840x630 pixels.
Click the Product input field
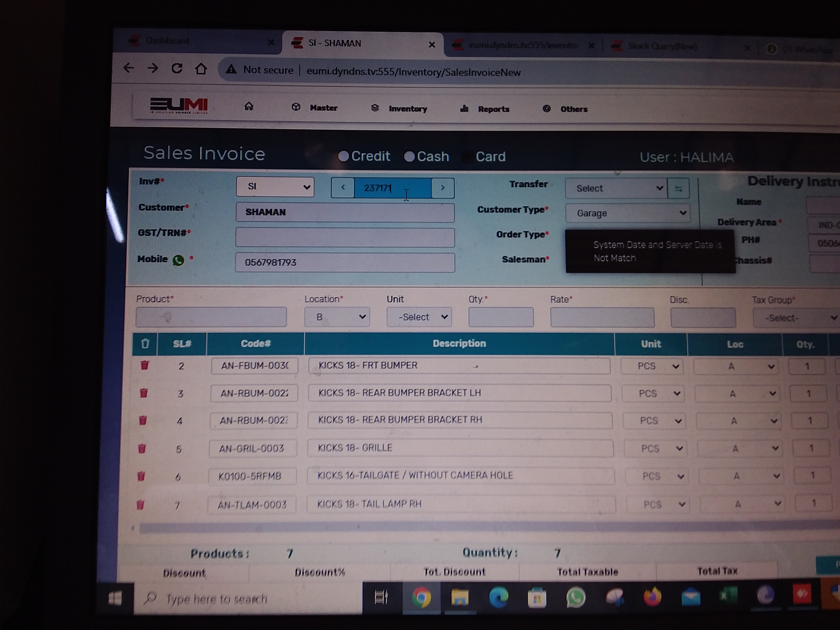(x=211, y=317)
